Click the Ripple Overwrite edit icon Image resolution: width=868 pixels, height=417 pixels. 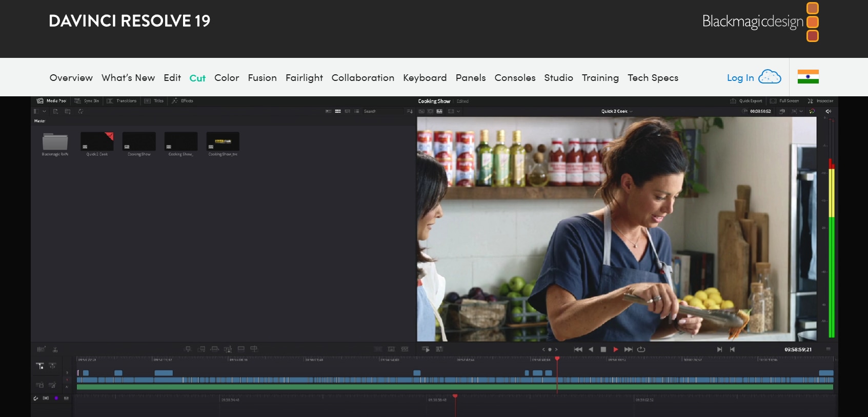[215, 349]
